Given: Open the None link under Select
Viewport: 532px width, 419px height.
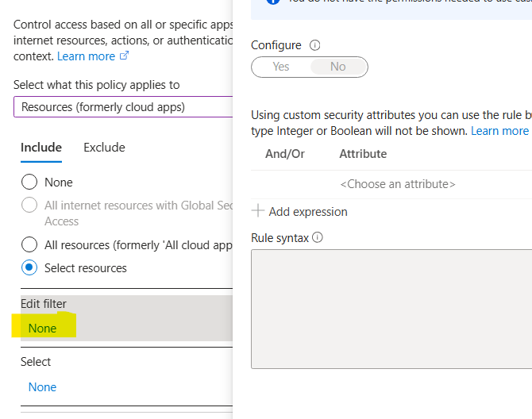Looking at the screenshot, I should click(x=42, y=386).
